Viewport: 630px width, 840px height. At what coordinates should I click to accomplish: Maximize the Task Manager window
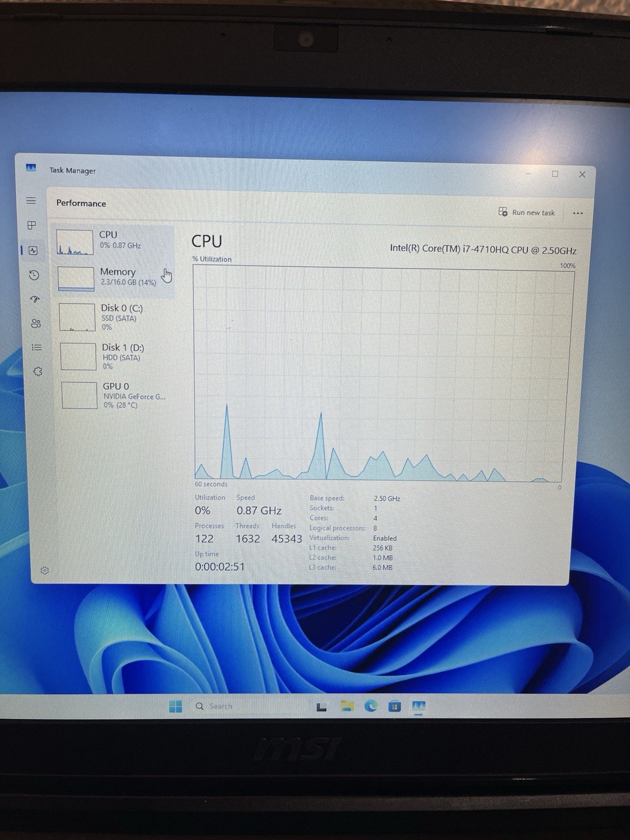click(x=555, y=174)
